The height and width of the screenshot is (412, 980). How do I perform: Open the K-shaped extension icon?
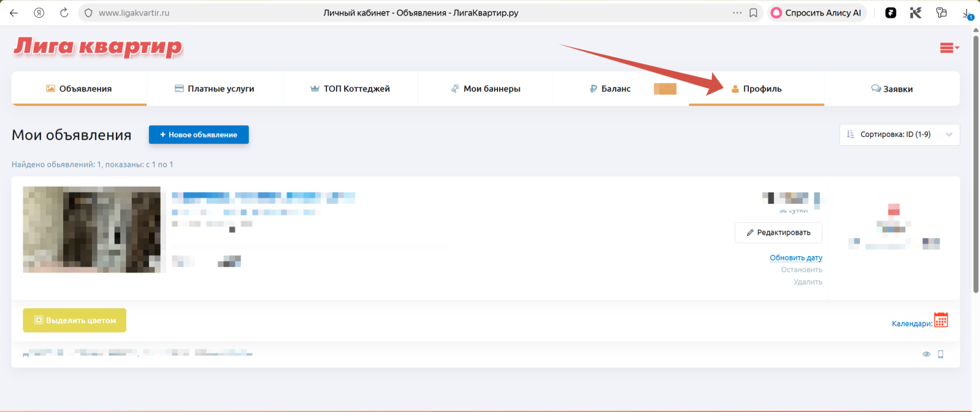point(916,13)
